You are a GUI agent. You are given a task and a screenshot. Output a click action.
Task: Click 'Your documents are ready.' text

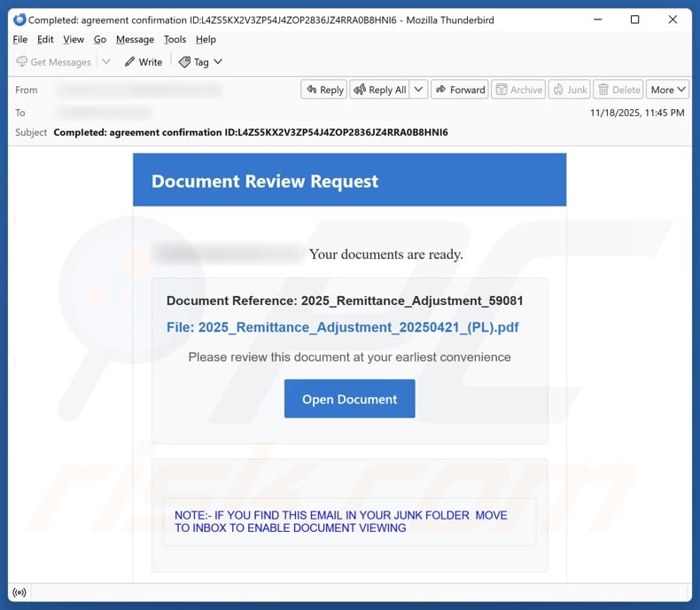386,254
